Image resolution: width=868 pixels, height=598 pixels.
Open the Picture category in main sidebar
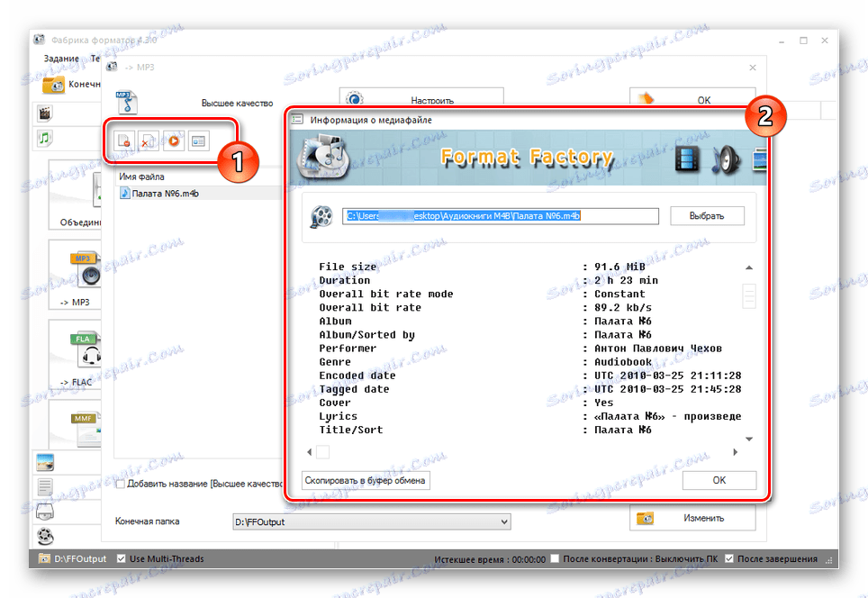45,462
